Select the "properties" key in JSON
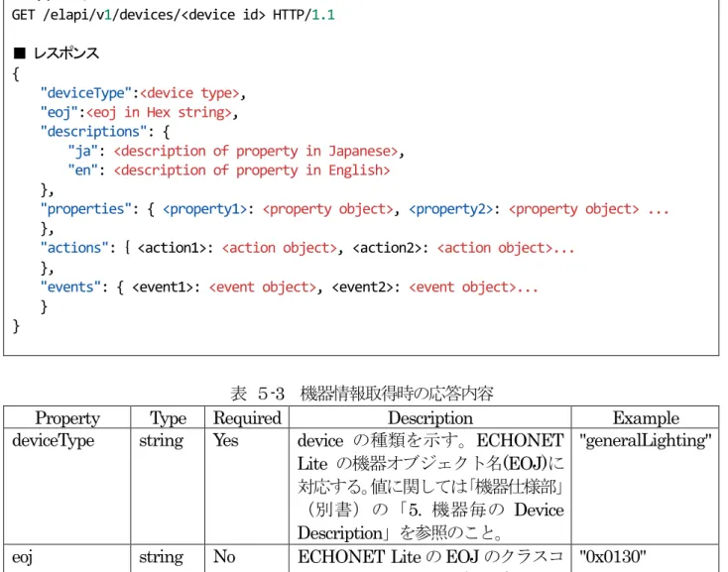The height and width of the screenshot is (572, 728). click(x=82, y=209)
